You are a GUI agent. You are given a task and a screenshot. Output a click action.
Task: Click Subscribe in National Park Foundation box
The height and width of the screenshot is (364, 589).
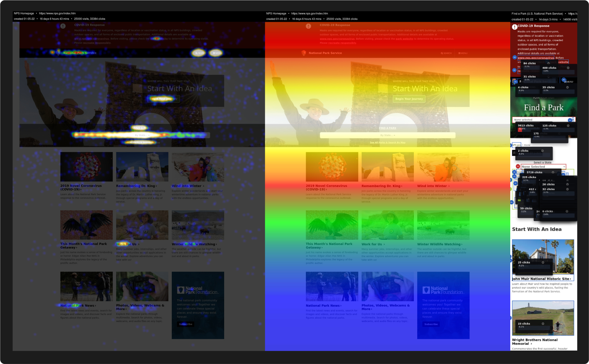coord(185,324)
